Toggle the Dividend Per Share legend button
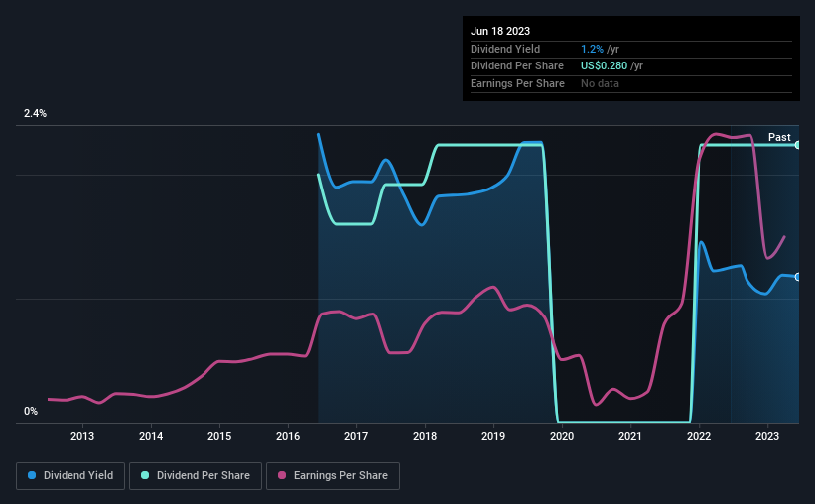Image resolution: width=815 pixels, height=504 pixels. tap(196, 476)
